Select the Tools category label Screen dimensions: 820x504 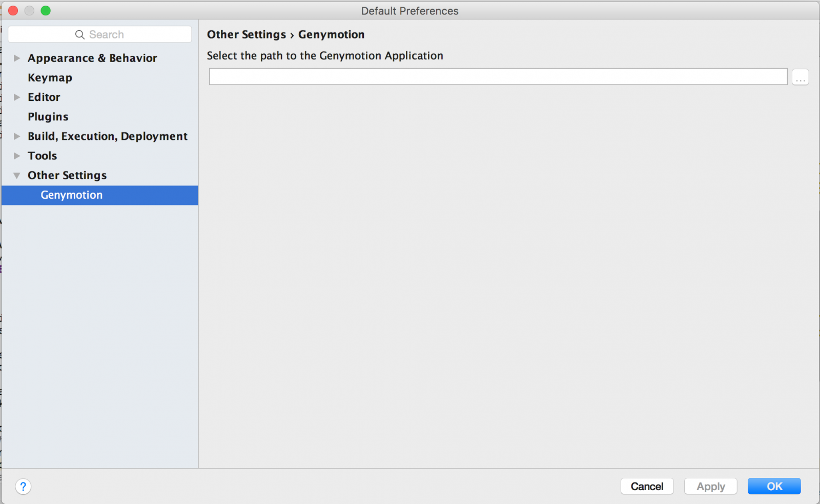[x=42, y=155]
